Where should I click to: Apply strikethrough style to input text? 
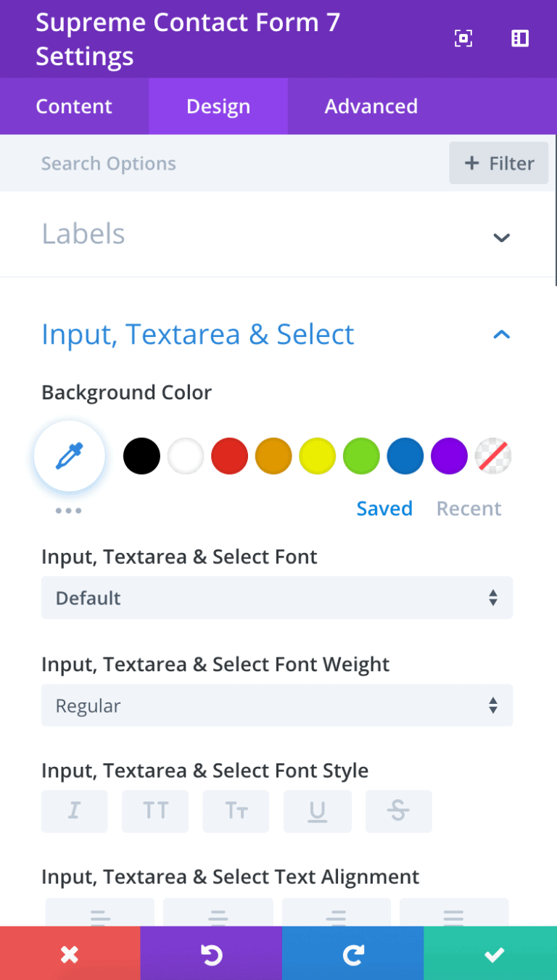pyautogui.click(x=398, y=811)
